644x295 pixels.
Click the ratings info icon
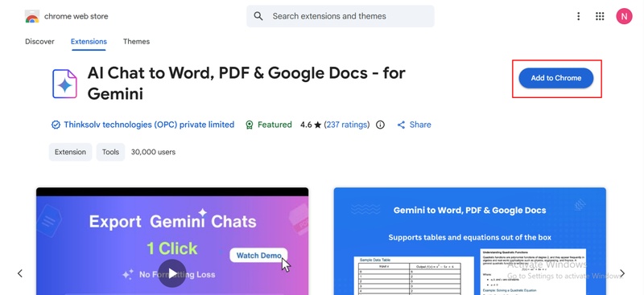380,125
